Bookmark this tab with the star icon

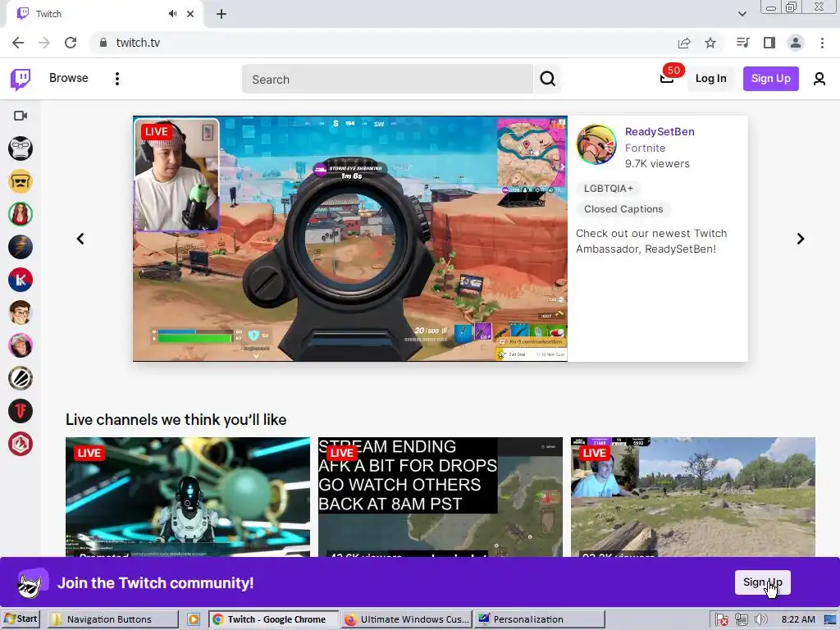[x=710, y=43]
